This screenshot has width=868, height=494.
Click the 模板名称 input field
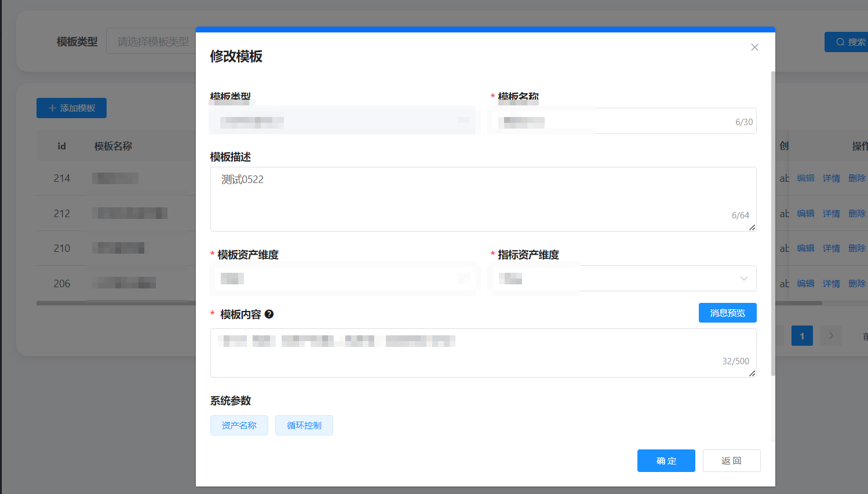623,121
